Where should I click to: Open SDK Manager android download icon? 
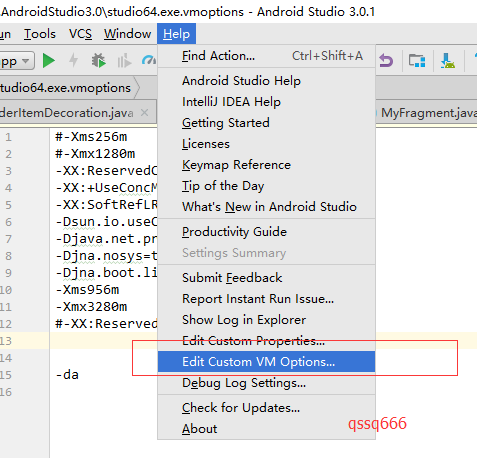(x=448, y=61)
